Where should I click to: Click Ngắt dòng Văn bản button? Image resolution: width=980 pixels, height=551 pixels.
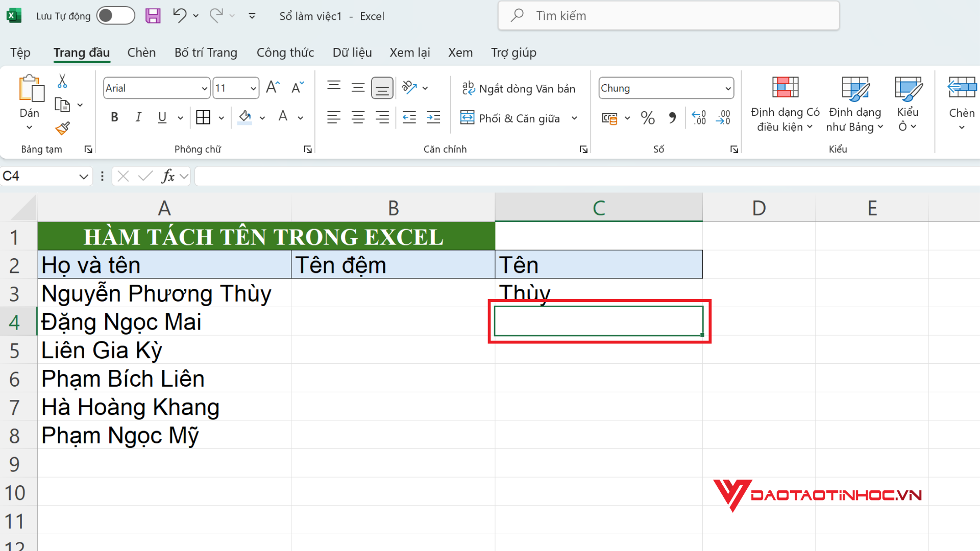(519, 89)
